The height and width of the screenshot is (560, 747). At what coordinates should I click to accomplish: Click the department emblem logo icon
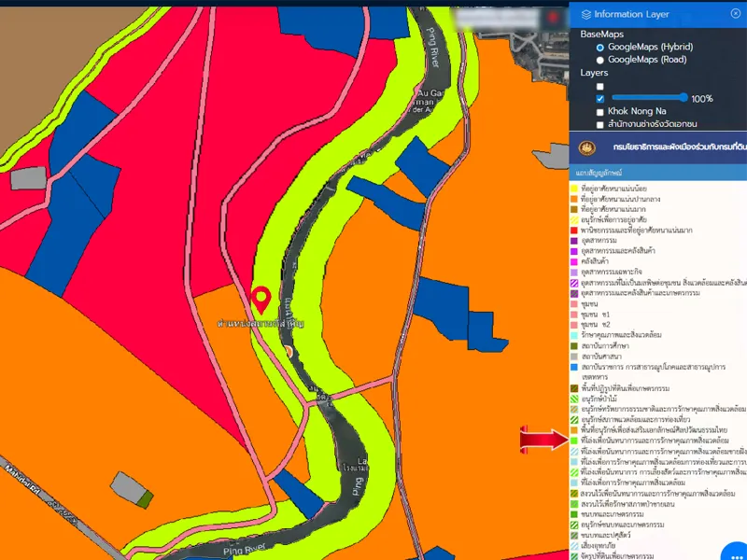coord(587,147)
